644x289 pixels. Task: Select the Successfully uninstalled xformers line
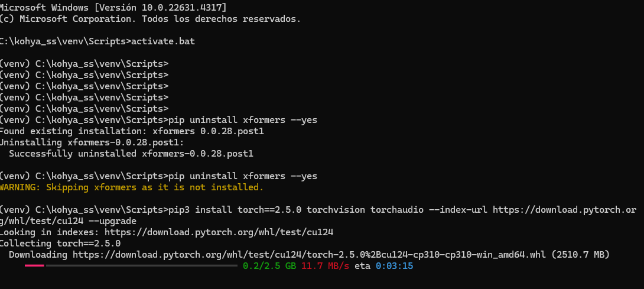pos(131,154)
